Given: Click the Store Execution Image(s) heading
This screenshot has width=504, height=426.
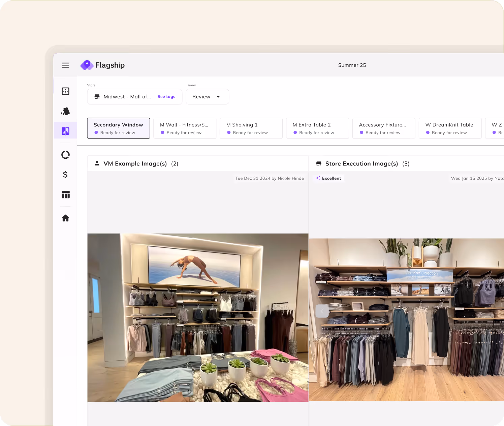Looking at the screenshot, I should coord(361,163).
